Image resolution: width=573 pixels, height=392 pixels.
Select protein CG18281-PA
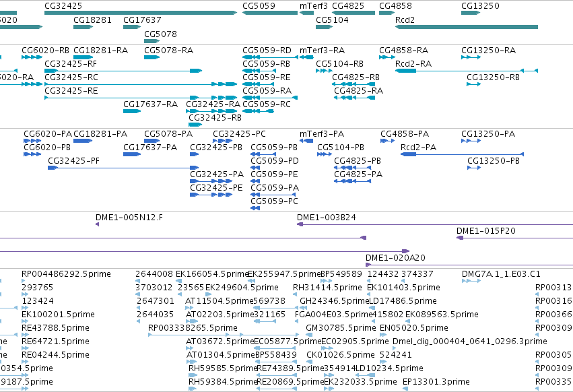tap(83, 140)
